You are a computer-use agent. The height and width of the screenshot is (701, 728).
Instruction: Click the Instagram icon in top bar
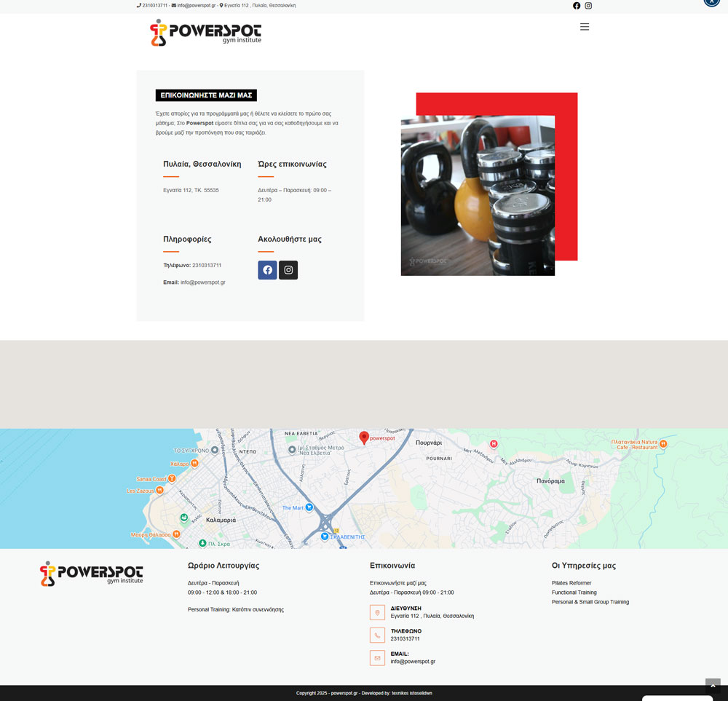588,6
